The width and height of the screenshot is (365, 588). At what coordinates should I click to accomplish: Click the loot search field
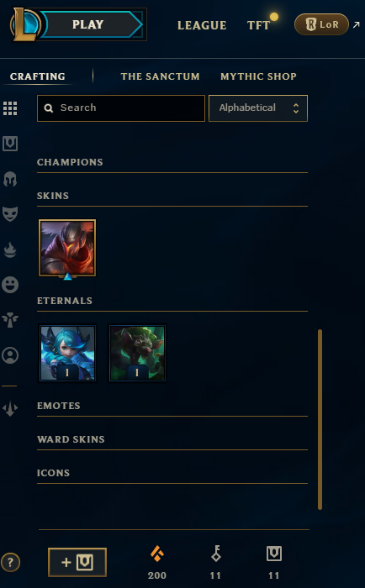pos(121,108)
